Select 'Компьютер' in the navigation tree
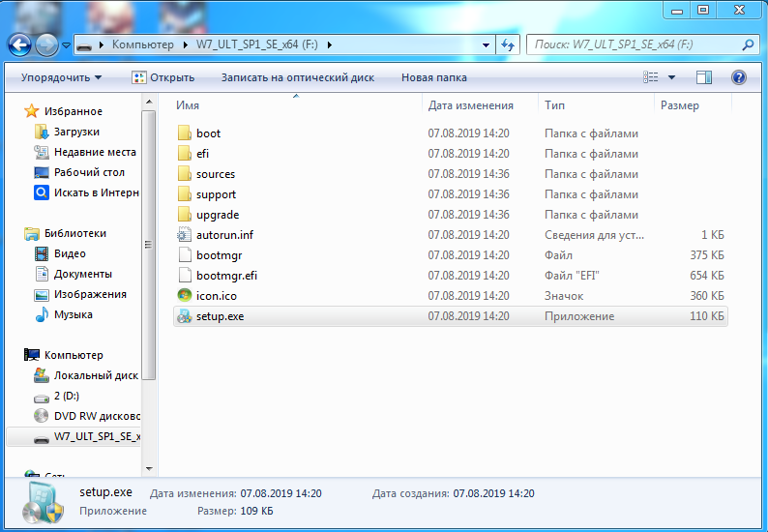 point(74,355)
